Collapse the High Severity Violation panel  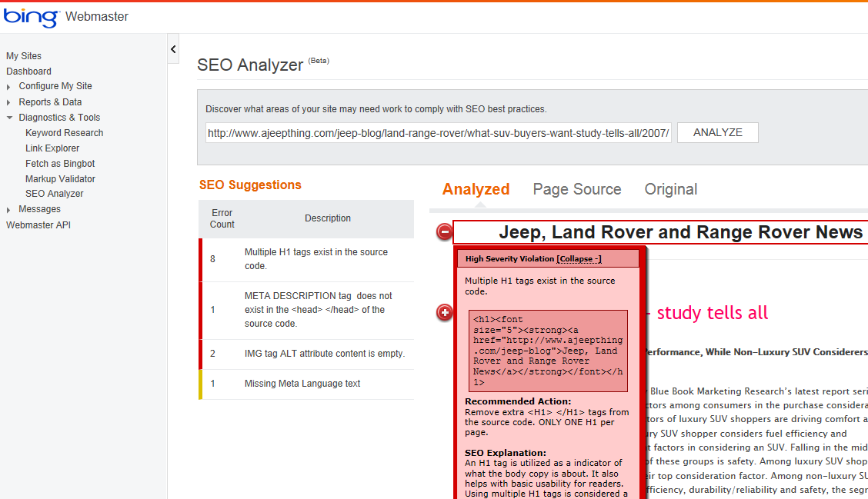tap(579, 259)
